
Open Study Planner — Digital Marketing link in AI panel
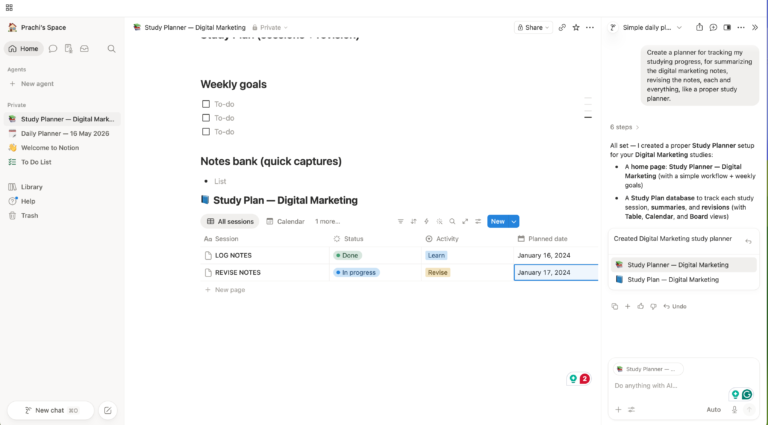click(x=684, y=265)
